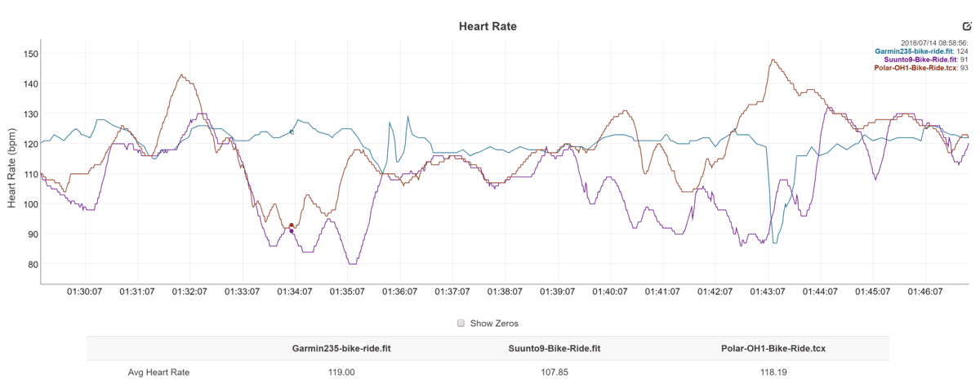This screenshot has height=389, width=980.
Task: Click the Garmin235-bike-ride.fit legend entry
Action: pos(914,51)
